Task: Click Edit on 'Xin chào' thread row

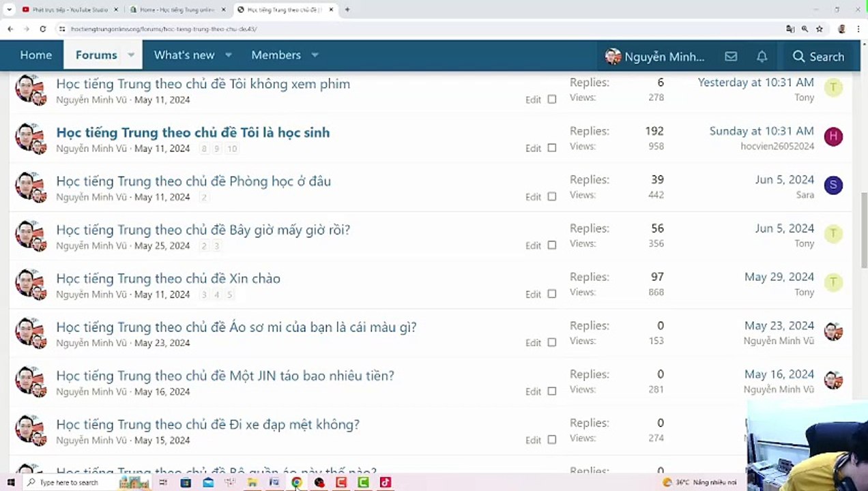Action: pyautogui.click(x=533, y=294)
